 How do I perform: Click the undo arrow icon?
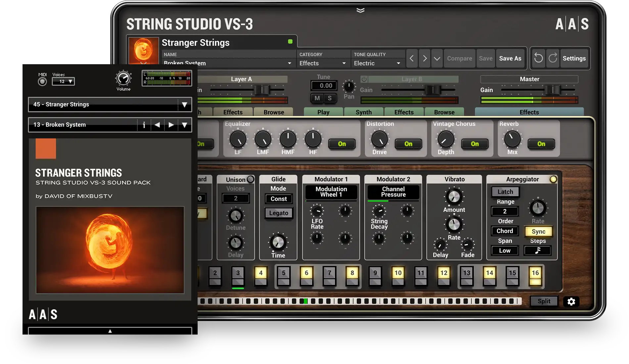[539, 58]
